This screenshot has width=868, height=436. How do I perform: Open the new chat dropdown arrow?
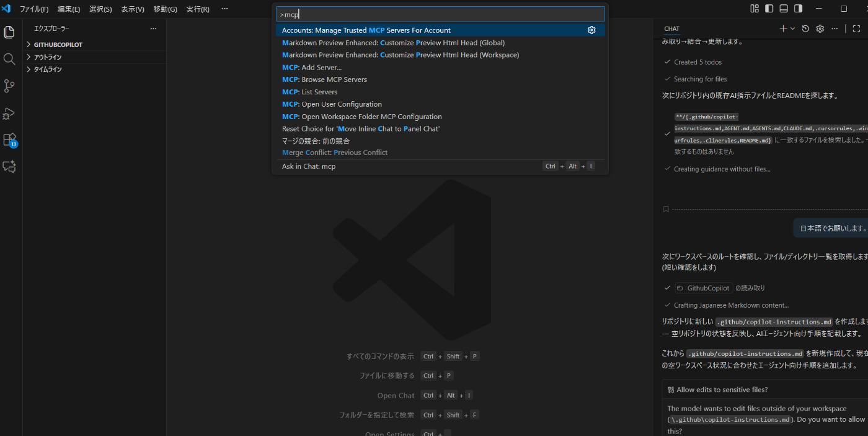coord(792,29)
